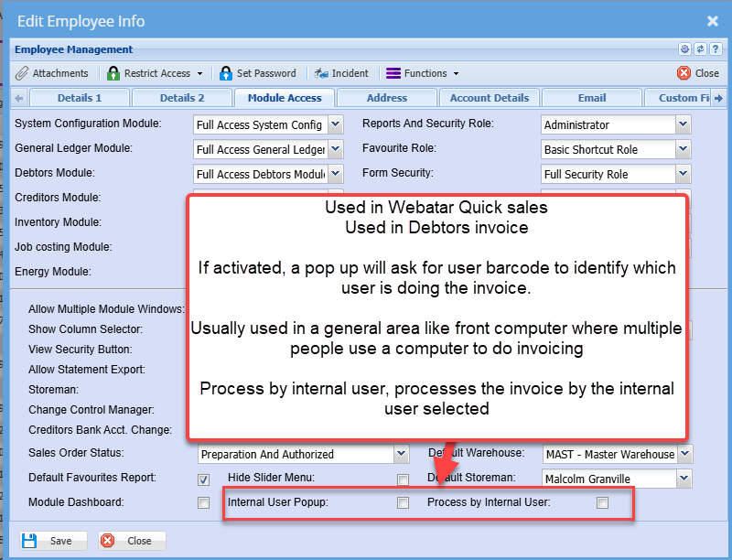Click MAST - Master Warehouse field

tap(609, 454)
